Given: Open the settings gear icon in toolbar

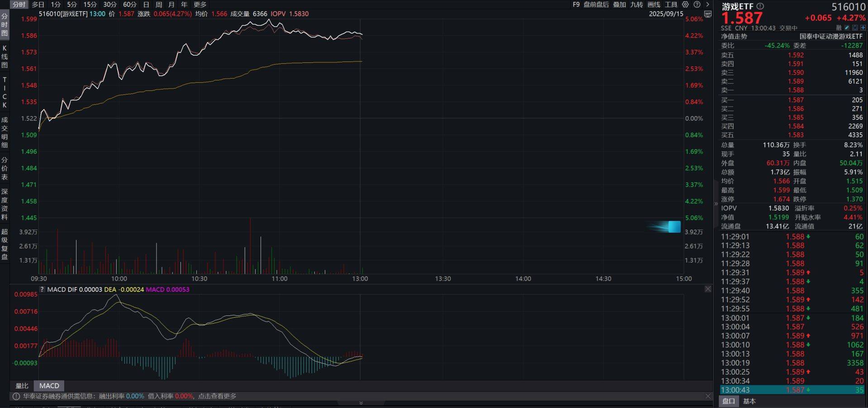Looking at the screenshot, I should click(x=685, y=5).
